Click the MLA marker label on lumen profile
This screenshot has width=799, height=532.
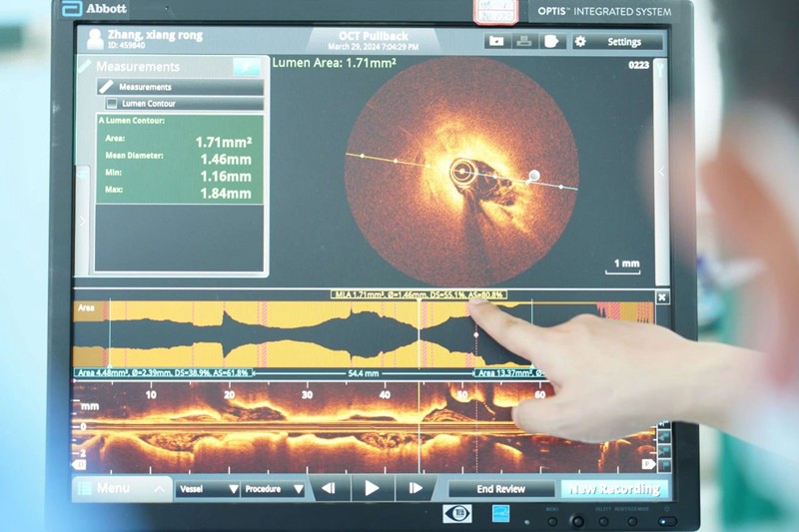click(x=418, y=295)
